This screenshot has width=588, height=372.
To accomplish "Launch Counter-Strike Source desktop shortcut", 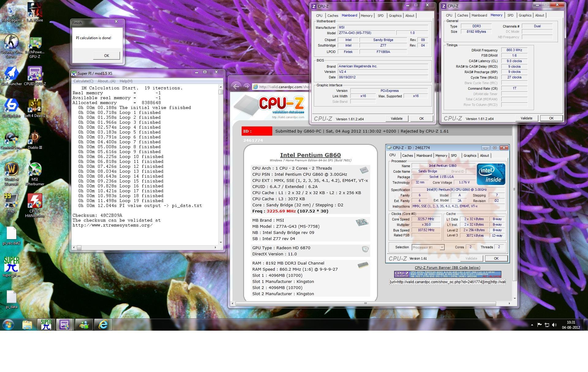I will (x=12, y=46).
